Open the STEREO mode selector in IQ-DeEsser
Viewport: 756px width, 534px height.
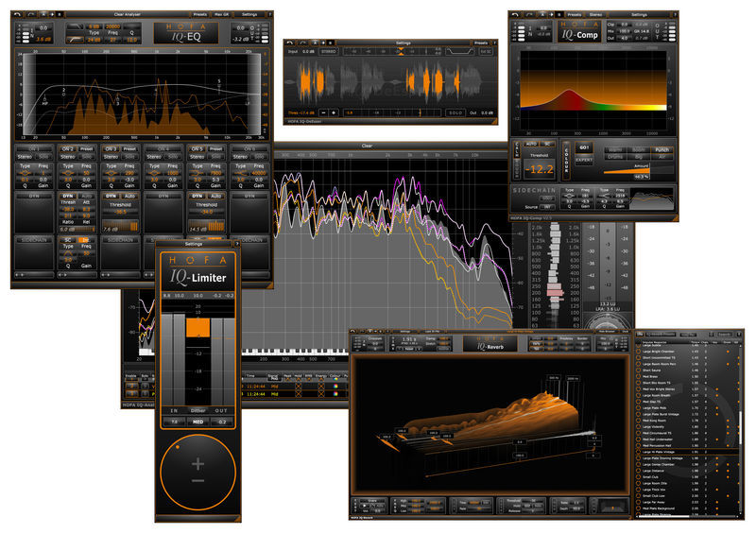point(328,51)
